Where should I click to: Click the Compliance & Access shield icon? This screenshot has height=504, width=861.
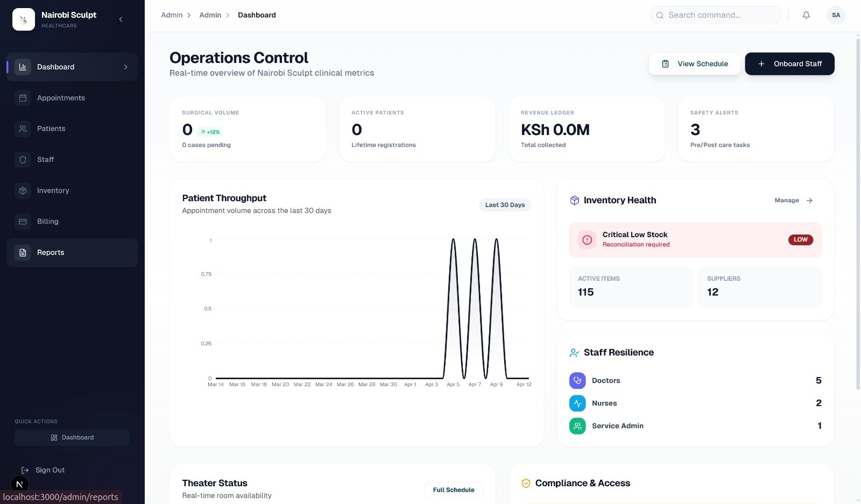[x=526, y=483]
